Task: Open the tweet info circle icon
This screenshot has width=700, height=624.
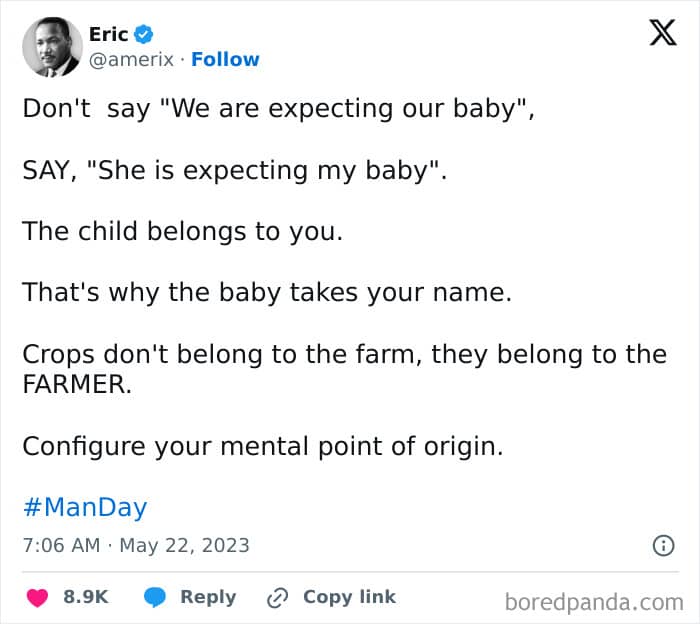Action: click(x=662, y=546)
